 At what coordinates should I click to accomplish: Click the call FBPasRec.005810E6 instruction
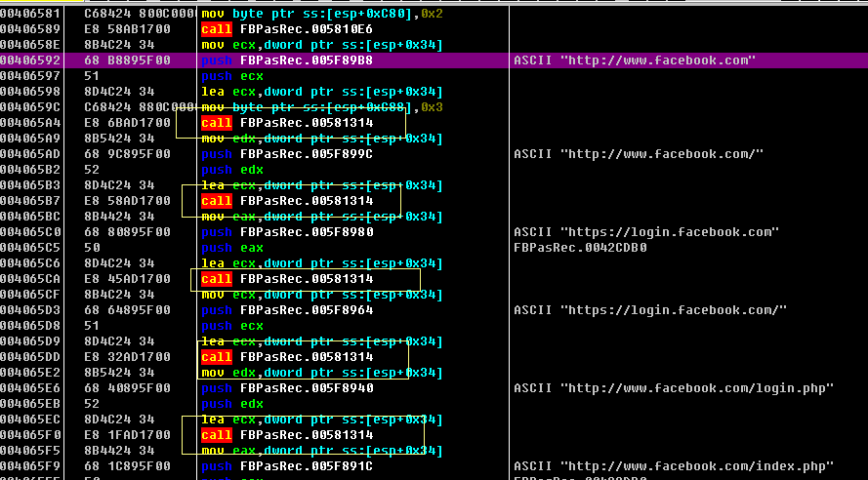pyautogui.click(x=287, y=28)
